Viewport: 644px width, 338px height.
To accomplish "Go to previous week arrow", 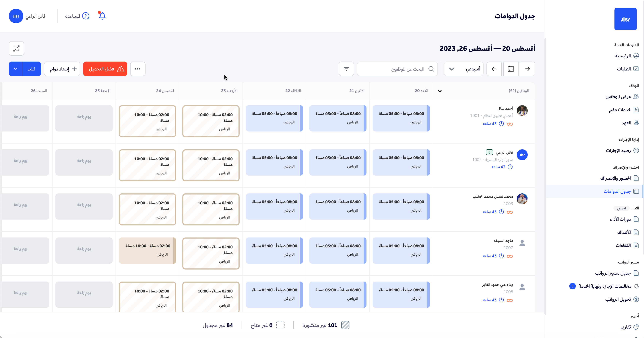I will [527, 69].
